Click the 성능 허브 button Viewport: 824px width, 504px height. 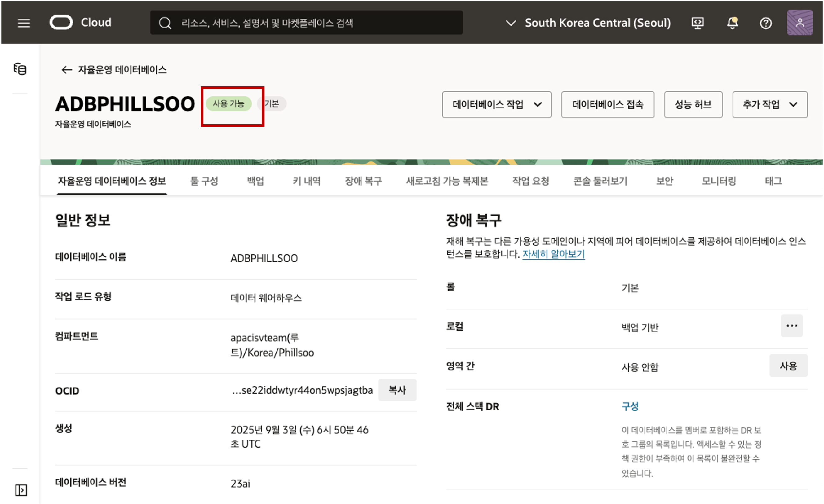tap(693, 105)
